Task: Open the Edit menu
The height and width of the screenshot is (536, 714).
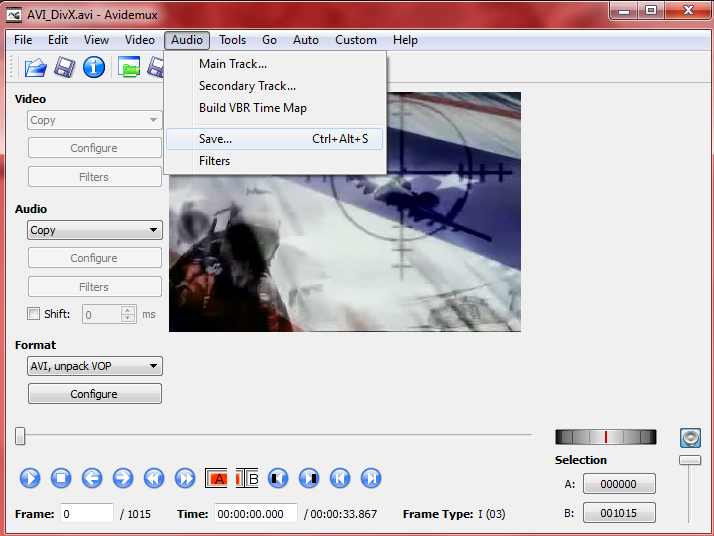Action: 58,40
